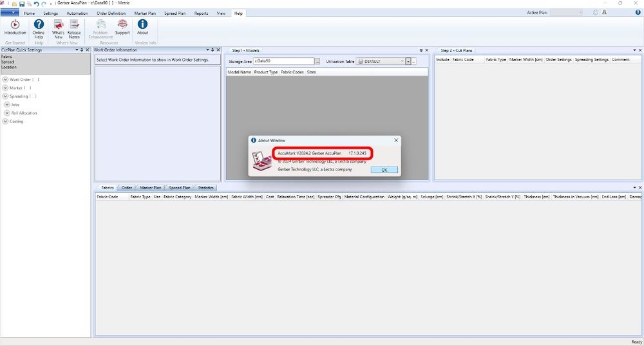Close the Step 2 - Cut Plans panel
This screenshot has width=644, height=346.
640,50
